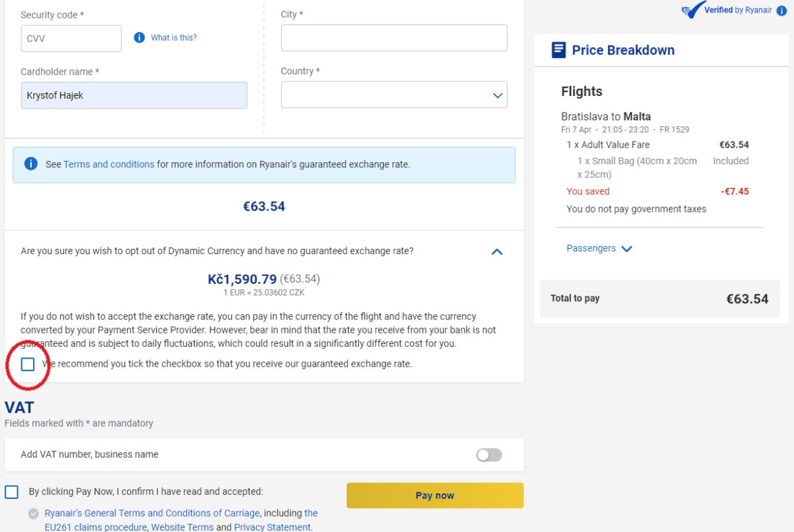Open Ryanair's General Terms and Conditions of Carriage
Screen dimensions: 794x532
click(x=151, y=513)
